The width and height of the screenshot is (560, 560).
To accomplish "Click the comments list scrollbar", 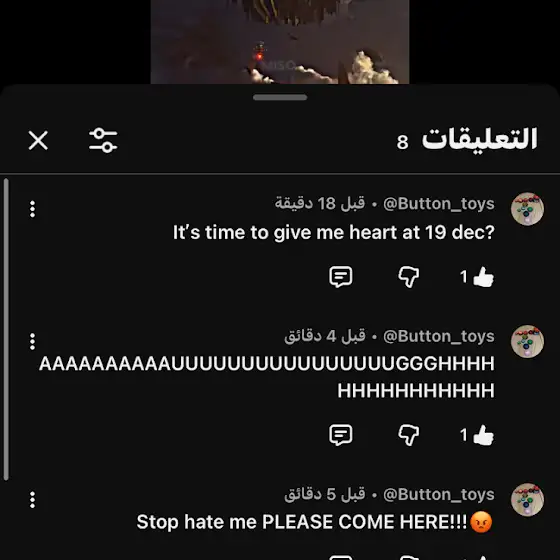I will 6,329.
